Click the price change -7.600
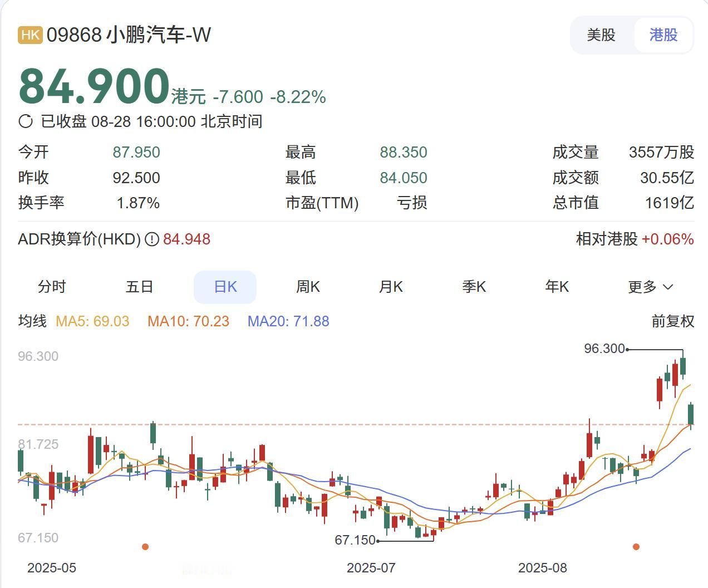This screenshot has width=708, height=588. click(x=238, y=97)
